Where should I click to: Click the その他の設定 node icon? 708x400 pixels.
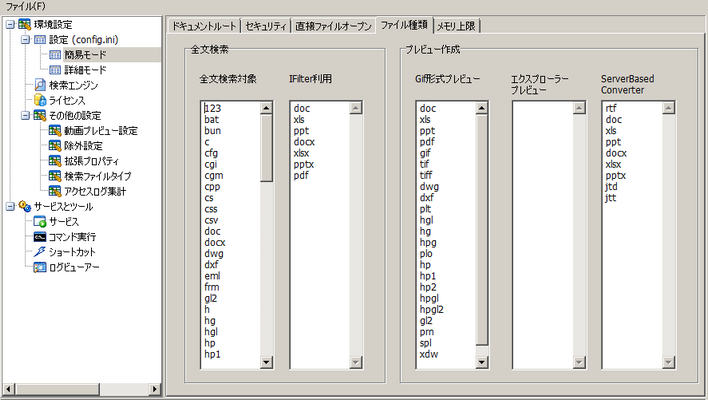point(40,116)
